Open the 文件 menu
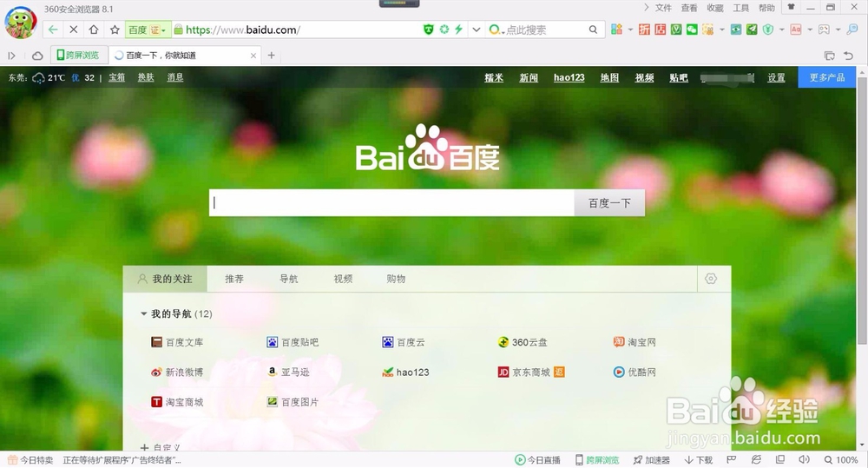 pos(663,8)
